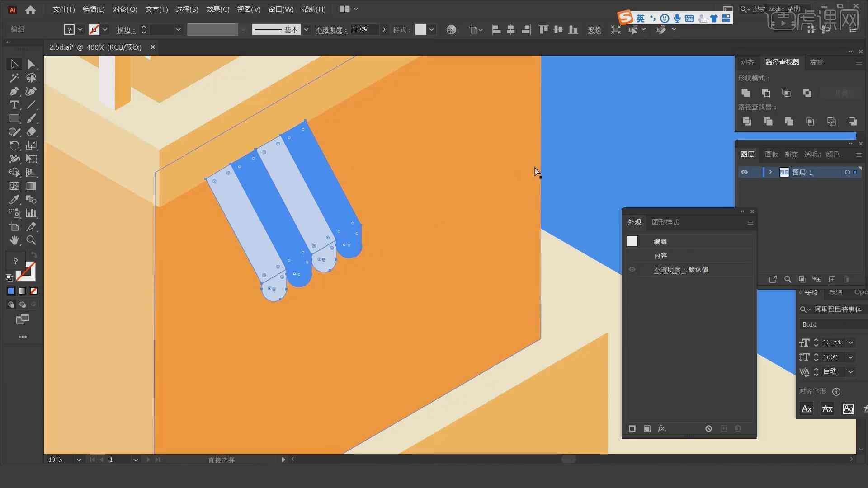Select the Selection tool arrow

point(14,64)
